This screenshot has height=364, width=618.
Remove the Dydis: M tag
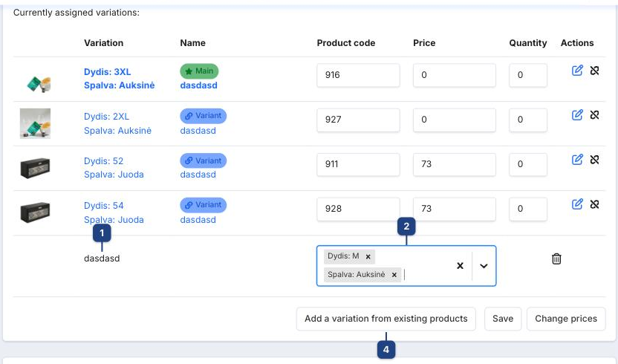pos(368,257)
